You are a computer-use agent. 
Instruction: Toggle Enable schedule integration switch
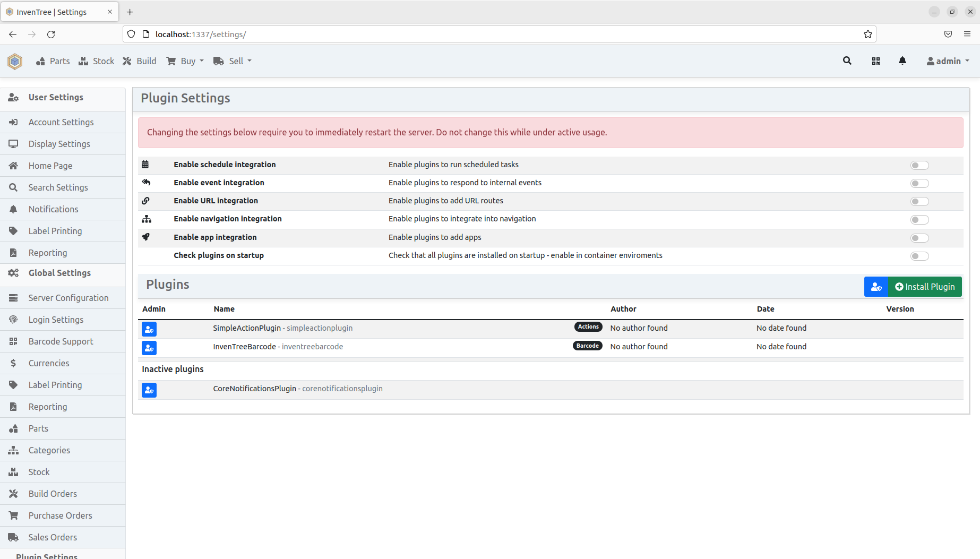click(919, 166)
